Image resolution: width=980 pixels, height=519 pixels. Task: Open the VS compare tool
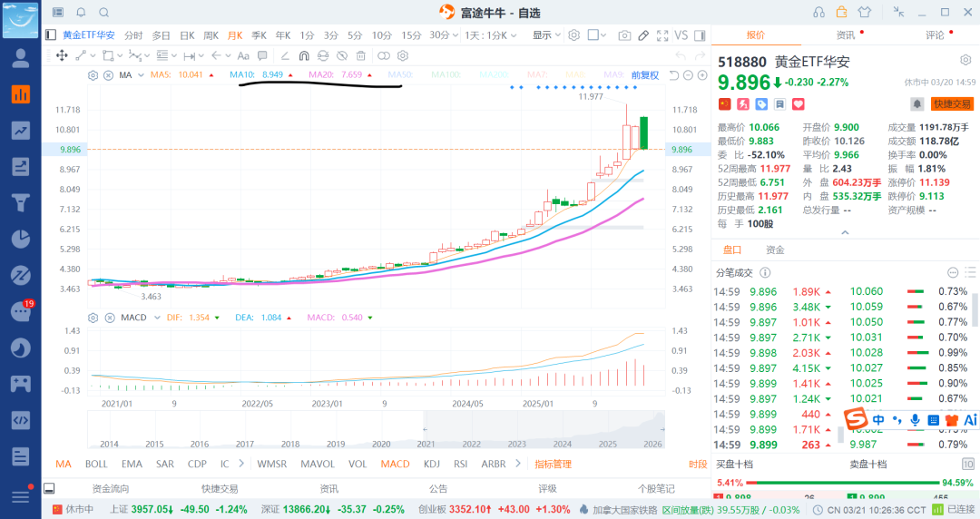tap(681, 35)
